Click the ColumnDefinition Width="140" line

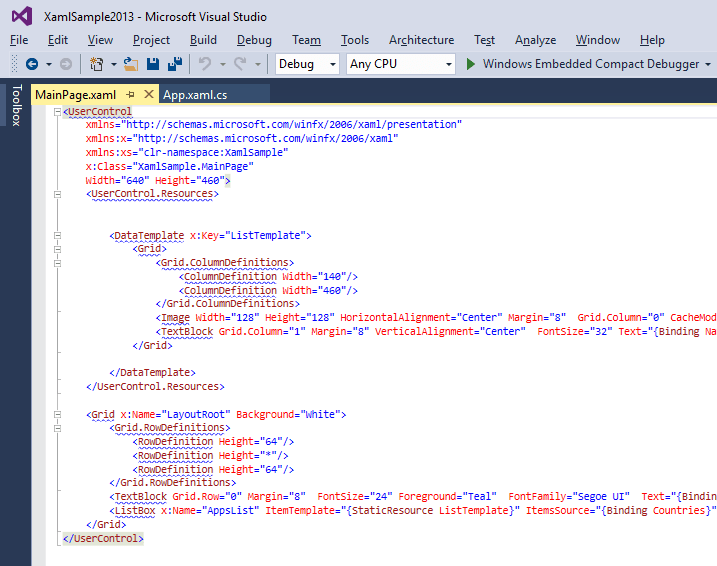pyautogui.click(x=268, y=277)
